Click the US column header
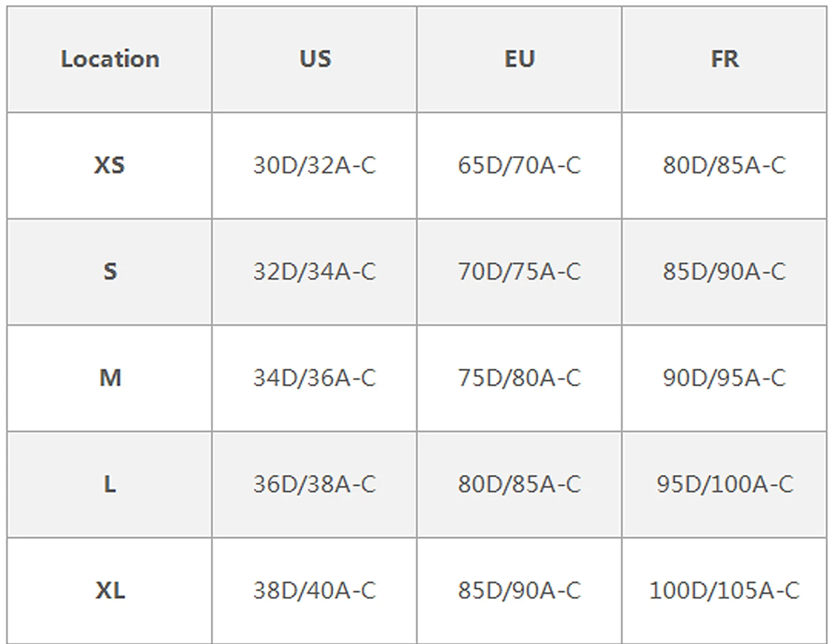Viewport: 837px width, 644px height. (x=315, y=59)
